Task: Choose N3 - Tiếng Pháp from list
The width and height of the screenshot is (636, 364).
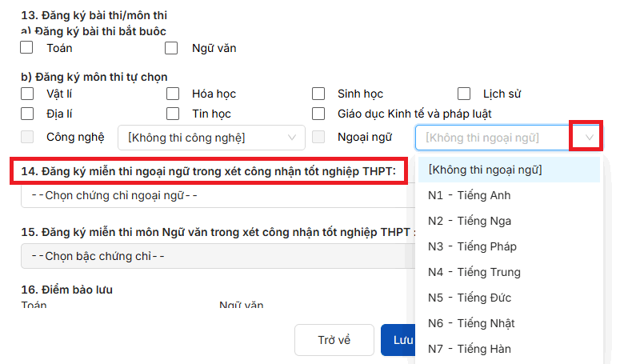Action: point(471,246)
